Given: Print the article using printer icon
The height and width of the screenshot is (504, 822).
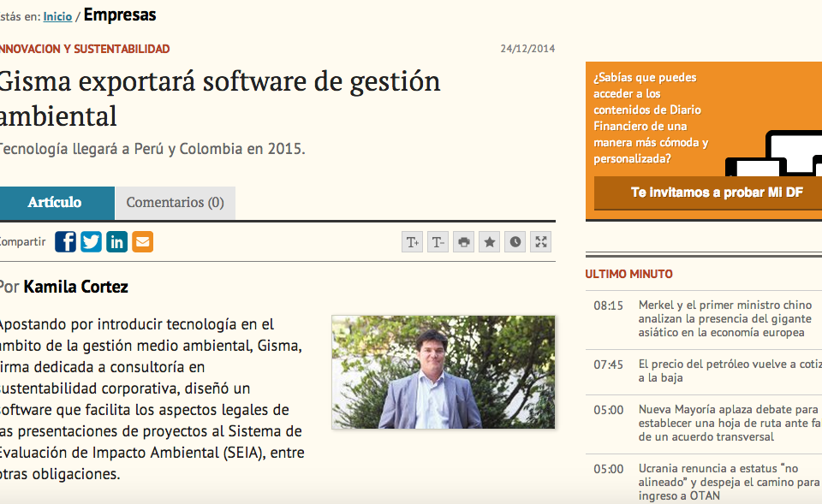Looking at the screenshot, I should point(463,242).
